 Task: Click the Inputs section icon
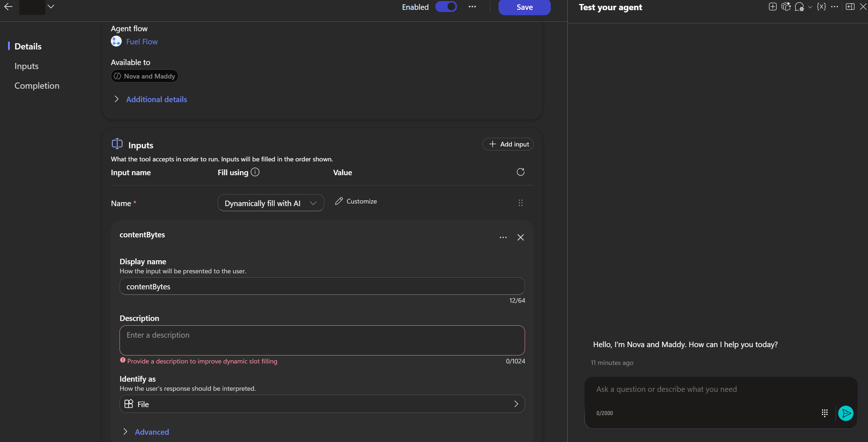point(117,144)
